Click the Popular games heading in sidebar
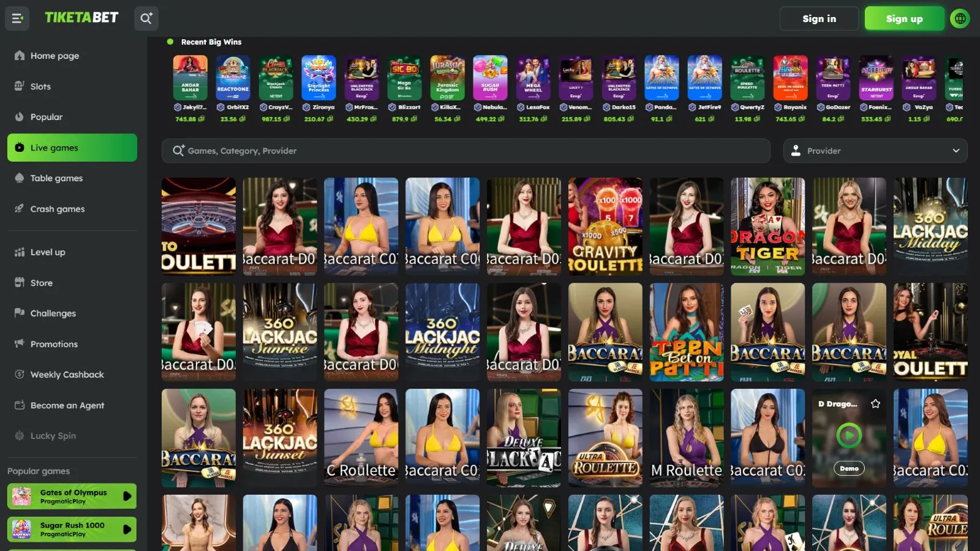The height and width of the screenshot is (551, 980). (39, 471)
